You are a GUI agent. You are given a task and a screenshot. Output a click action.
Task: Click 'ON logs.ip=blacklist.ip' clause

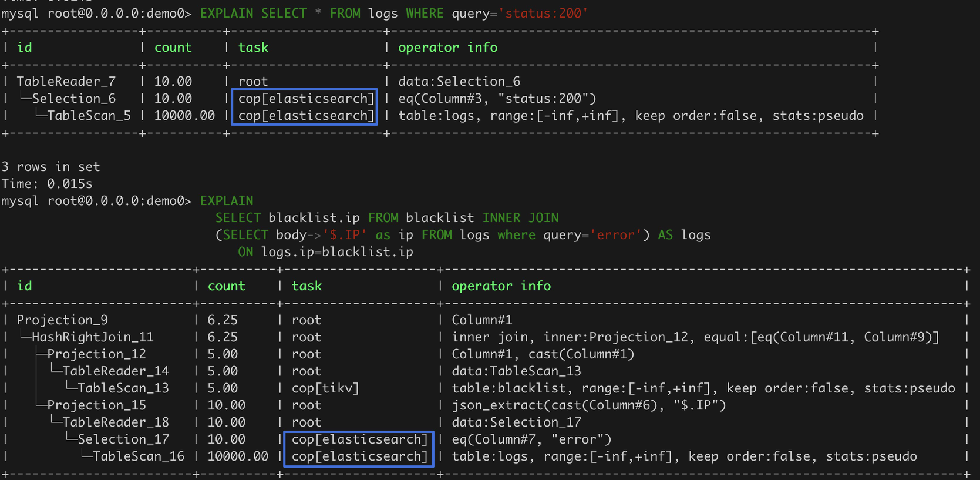pyautogui.click(x=325, y=252)
